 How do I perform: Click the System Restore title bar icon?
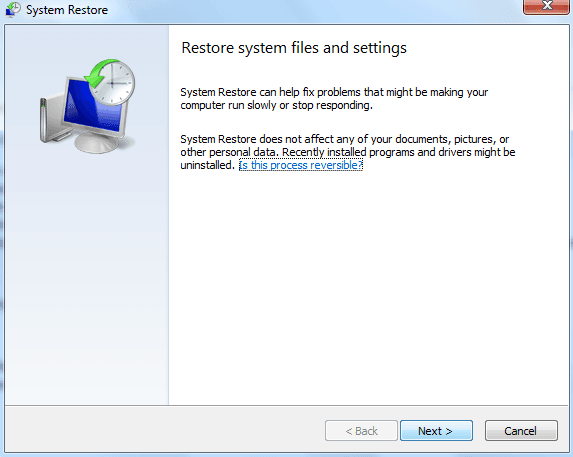(13, 9)
